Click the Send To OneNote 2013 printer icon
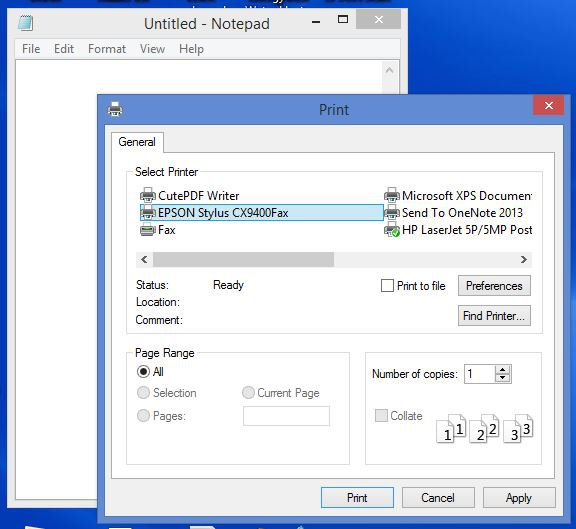The width and height of the screenshot is (576, 529). point(392,213)
